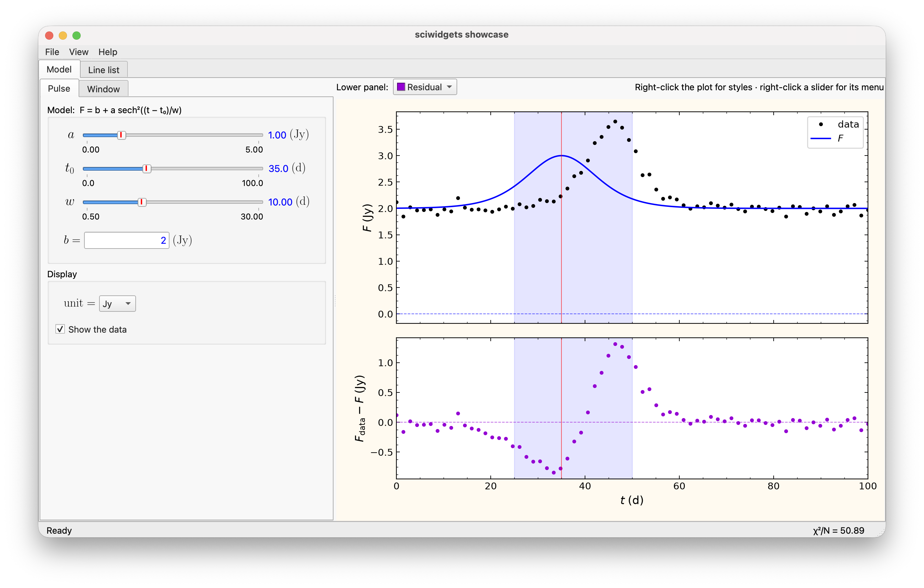Click the purple Residual color swatch
Image resolution: width=924 pixels, height=588 pixels.
400,87
